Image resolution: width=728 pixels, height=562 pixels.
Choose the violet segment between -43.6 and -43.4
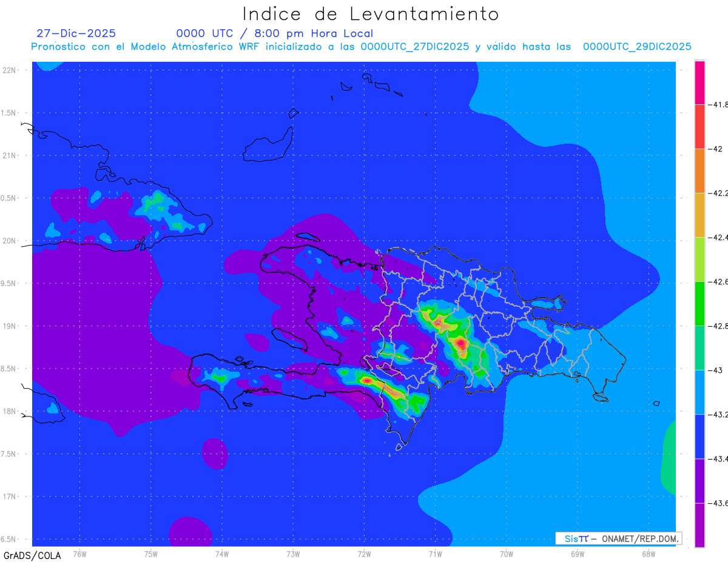coord(699,481)
